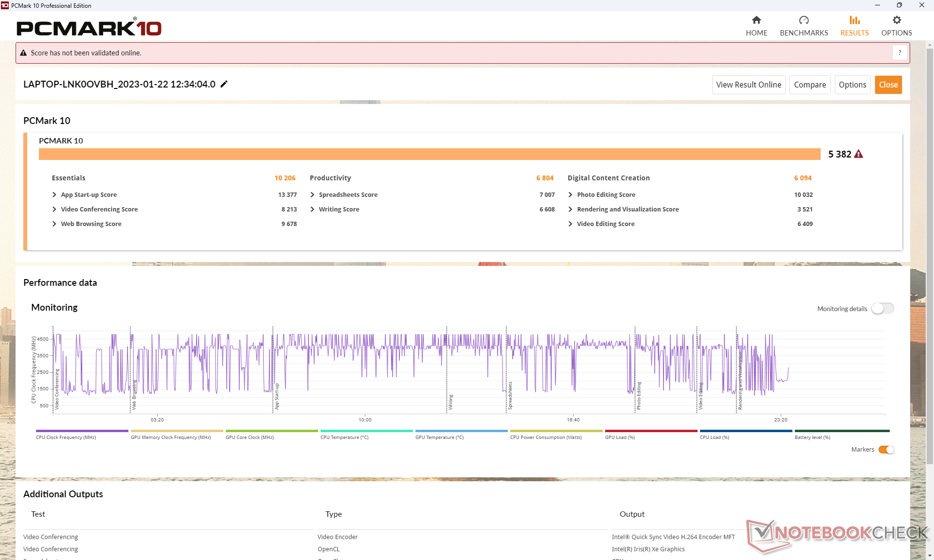Open Benchmarks gauge icon
Screen dimensions: 934x560
804,20
